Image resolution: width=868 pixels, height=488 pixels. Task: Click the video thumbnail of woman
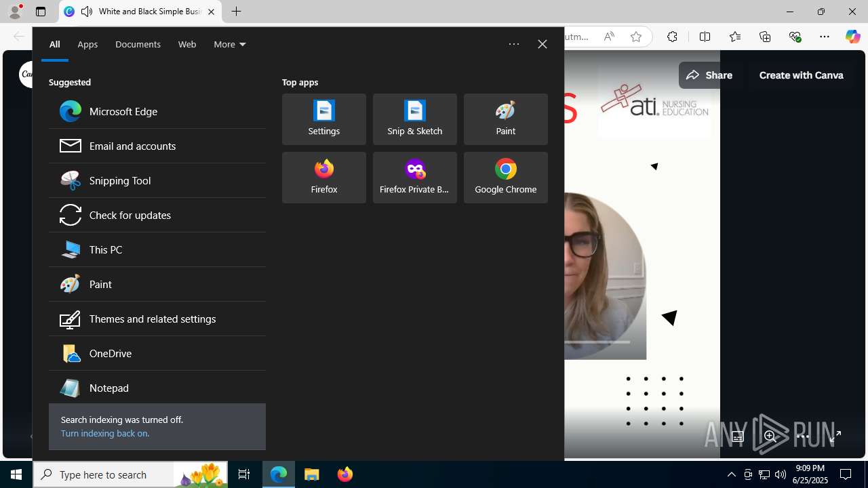[606, 276]
